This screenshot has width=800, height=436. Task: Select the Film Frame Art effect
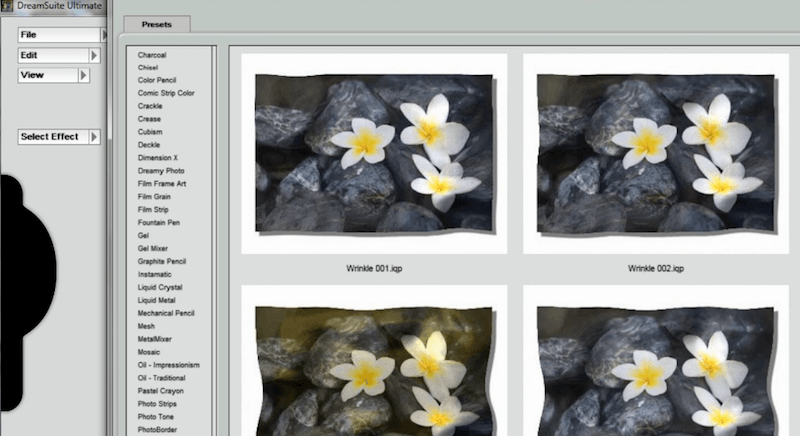pyautogui.click(x=162, y=184)
